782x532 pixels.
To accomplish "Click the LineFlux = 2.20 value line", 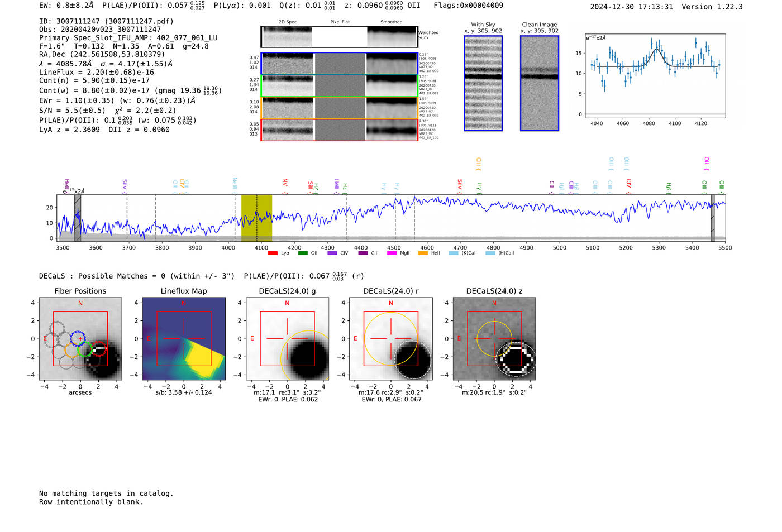I will click(x=97, y=72).
